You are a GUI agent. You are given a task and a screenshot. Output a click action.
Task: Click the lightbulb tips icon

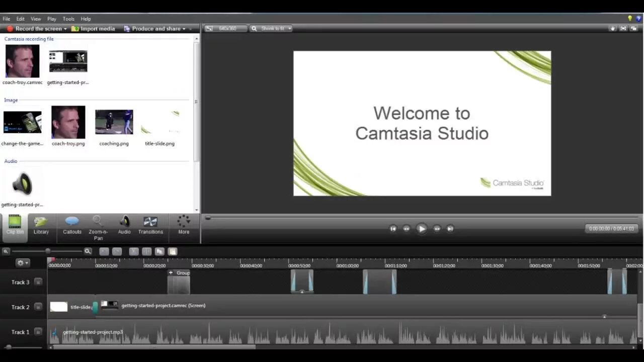pos(630,19)
